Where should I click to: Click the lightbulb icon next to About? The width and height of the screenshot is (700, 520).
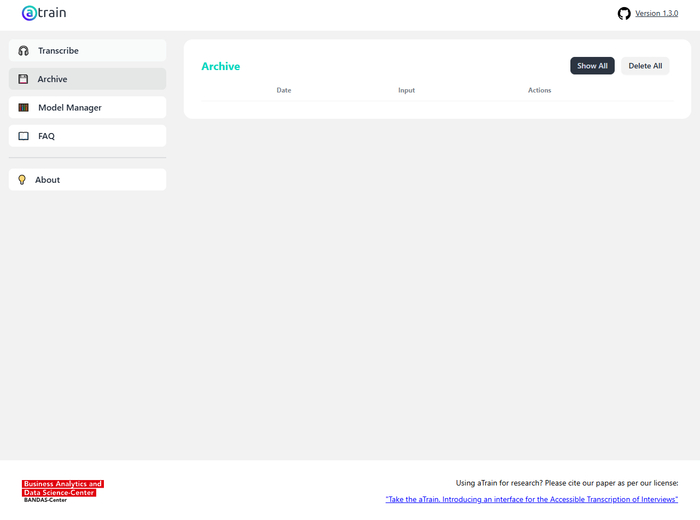pos(22,180)
